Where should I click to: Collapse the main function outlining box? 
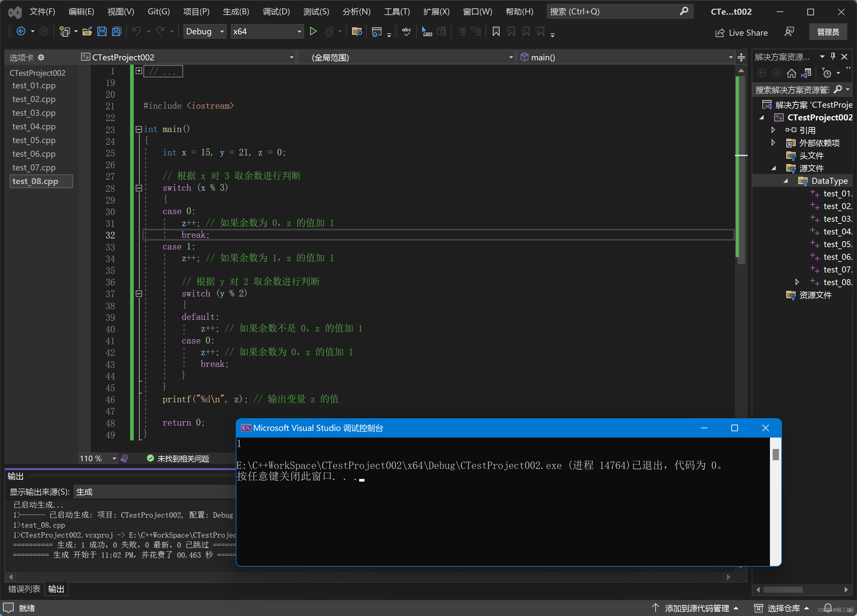click(139, 129)
